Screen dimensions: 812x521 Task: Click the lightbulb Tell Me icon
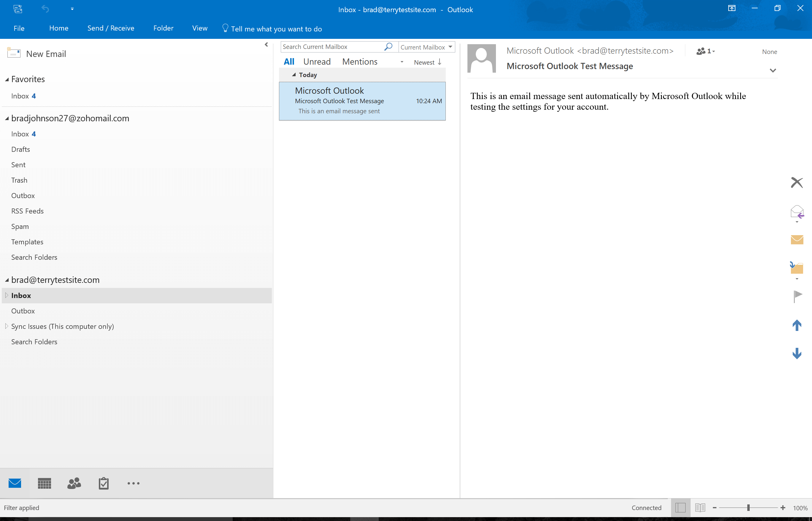tap(225, 28)
